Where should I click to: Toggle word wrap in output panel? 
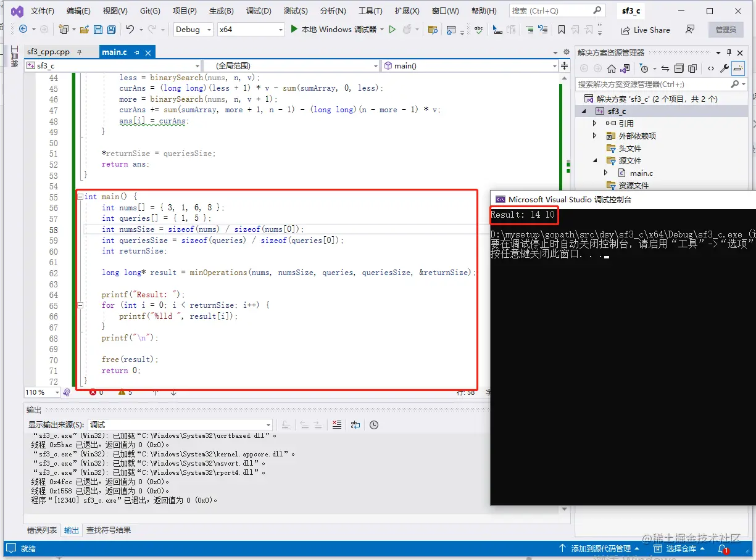355,424
